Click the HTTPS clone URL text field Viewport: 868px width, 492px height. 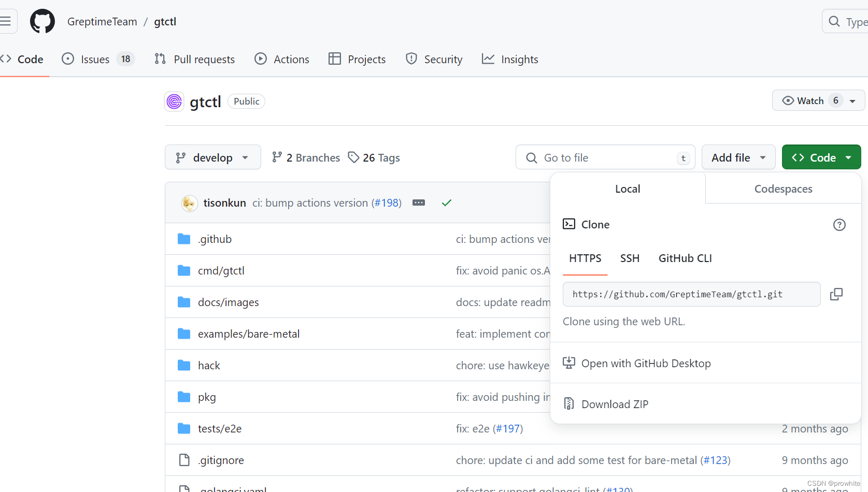coord(691,294)
